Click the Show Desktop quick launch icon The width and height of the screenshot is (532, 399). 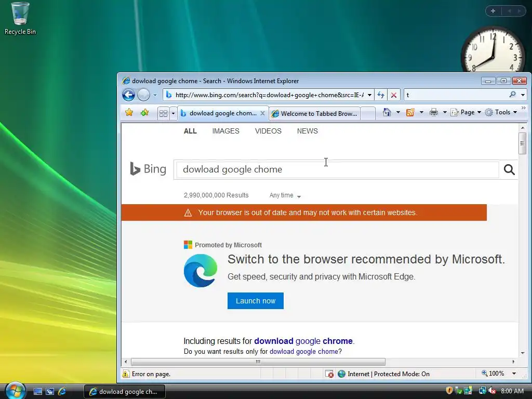coord(37,392)
